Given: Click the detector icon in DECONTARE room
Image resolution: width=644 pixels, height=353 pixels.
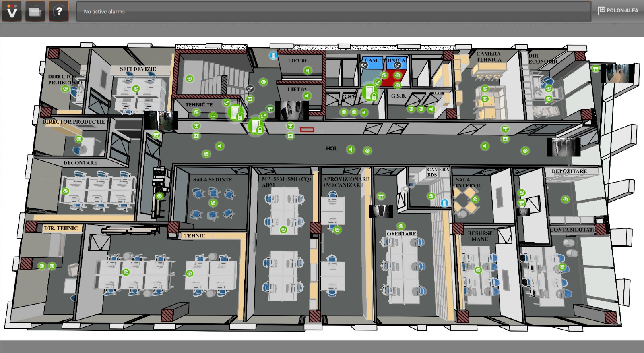Looking at the screenshot, I should (x=66, y=191).
